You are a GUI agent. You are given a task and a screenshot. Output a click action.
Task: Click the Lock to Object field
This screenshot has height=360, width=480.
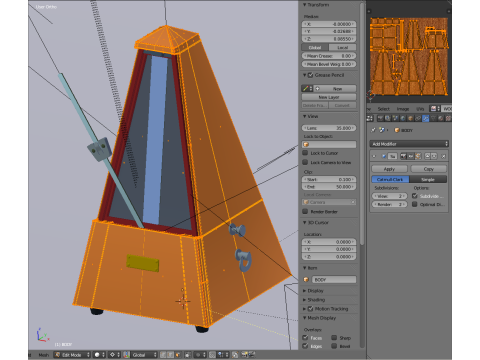(x=329, y=144)
